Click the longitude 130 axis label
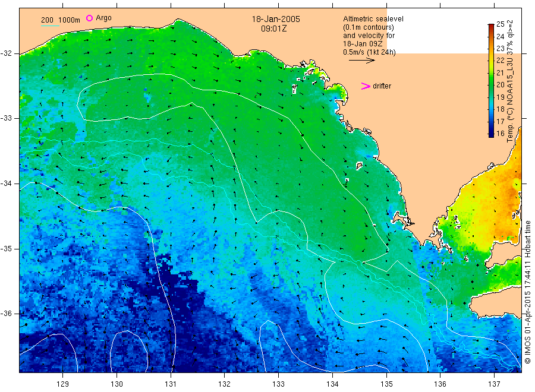Viewport: 535px width, 392px height. click(117, 384)
